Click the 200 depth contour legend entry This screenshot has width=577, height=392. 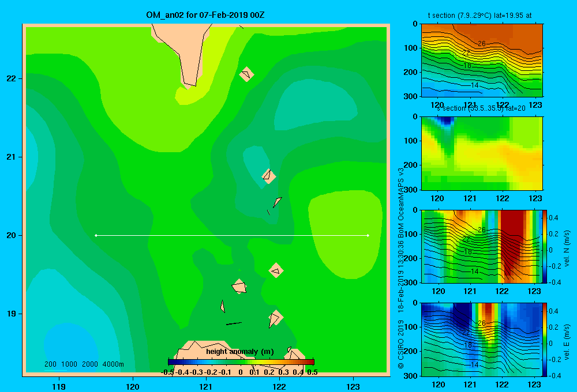(x=50, y=364)
